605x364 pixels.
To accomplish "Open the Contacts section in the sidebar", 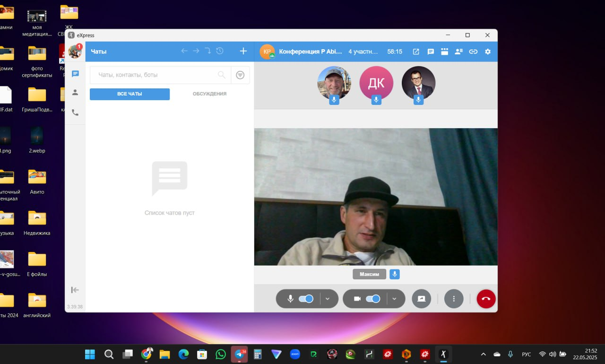I will pyautogui.click(x=75, y=93).
